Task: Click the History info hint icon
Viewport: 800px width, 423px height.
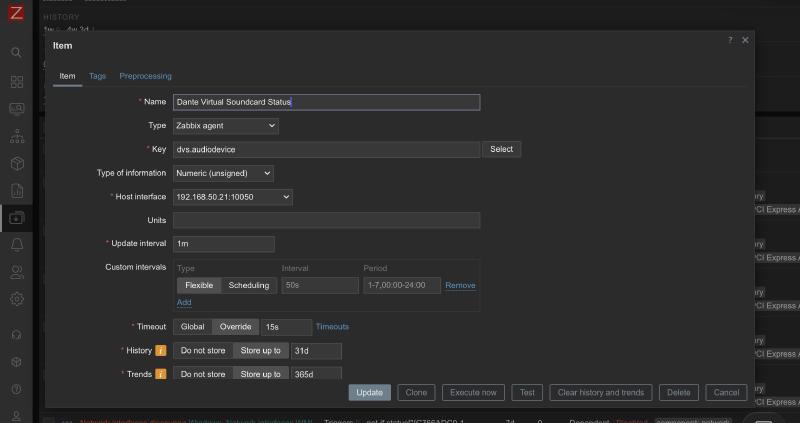Action: tap(161, 351)
